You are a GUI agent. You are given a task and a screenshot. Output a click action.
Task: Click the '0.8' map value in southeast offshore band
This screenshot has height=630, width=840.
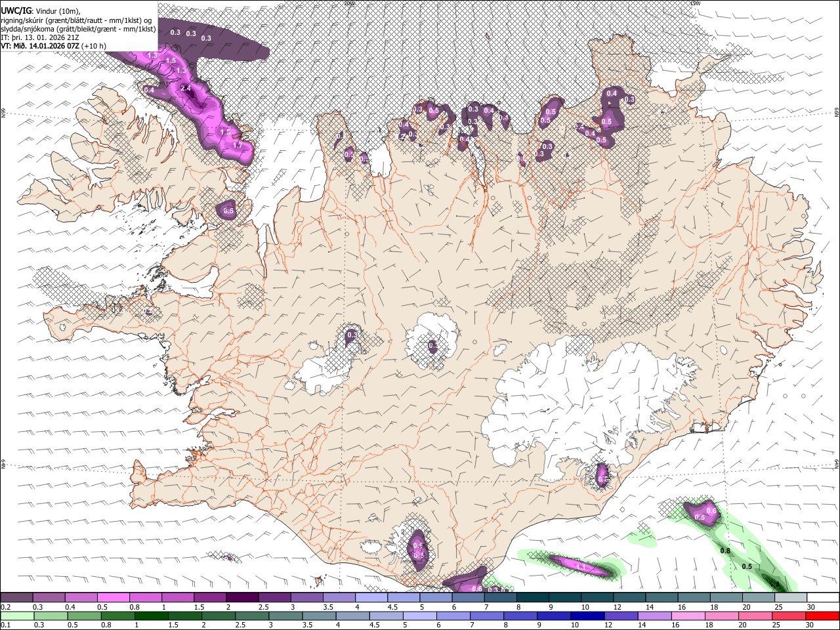tap(725, 551)
